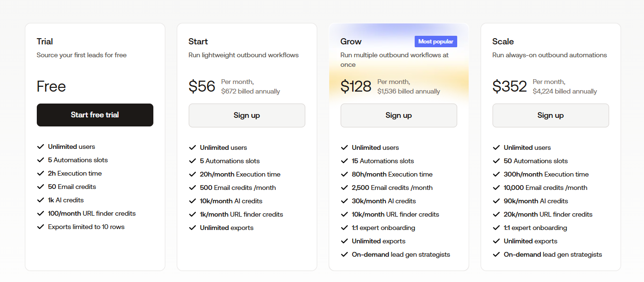Click the $56 price under Start
644x282 pixels.
[x=202, y=86]
